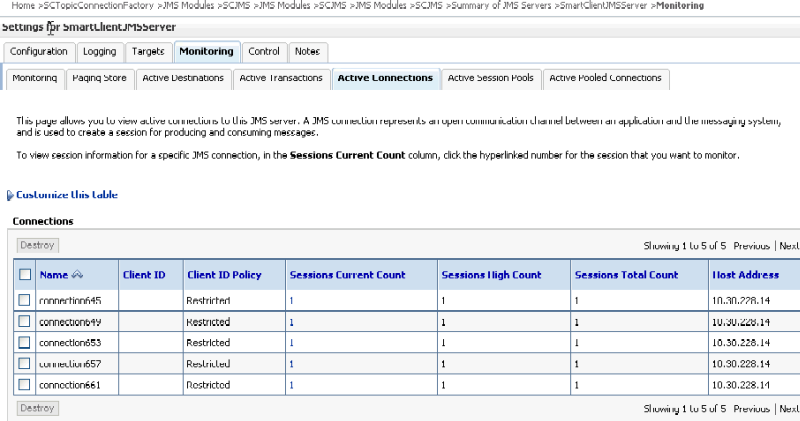Image resolution: width=800 pixels, height=421 pixels.
Task: Select the checkbox next to connection653
Action: [25, 343]
